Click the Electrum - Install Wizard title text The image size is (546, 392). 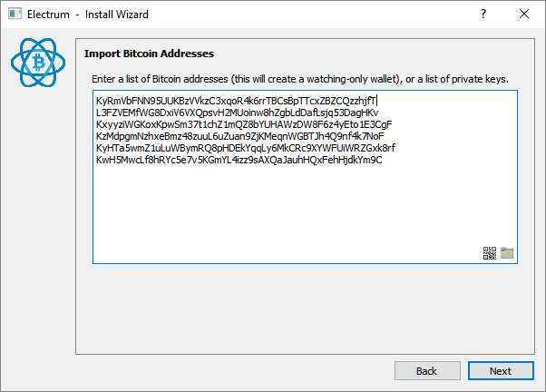point(88,15)
